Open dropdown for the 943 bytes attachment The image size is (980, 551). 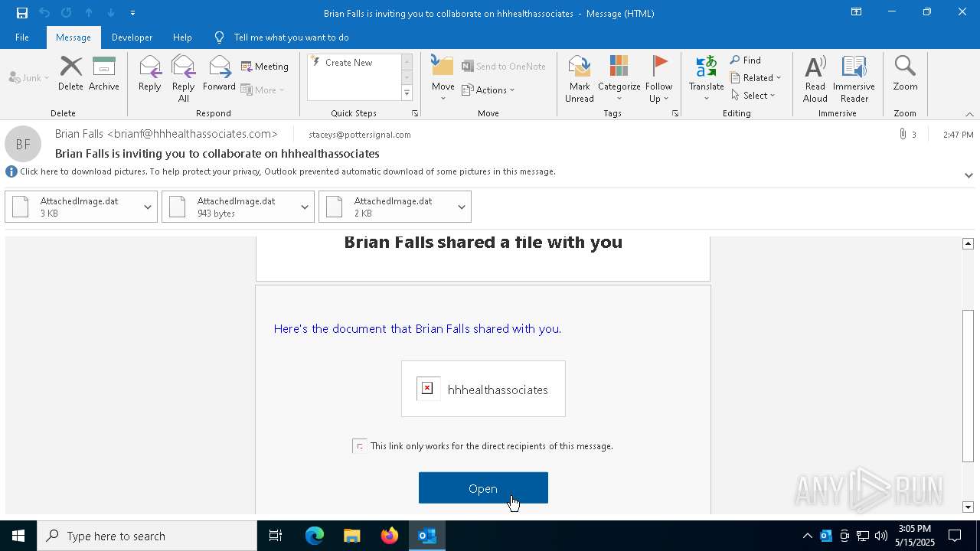(305, 207)
